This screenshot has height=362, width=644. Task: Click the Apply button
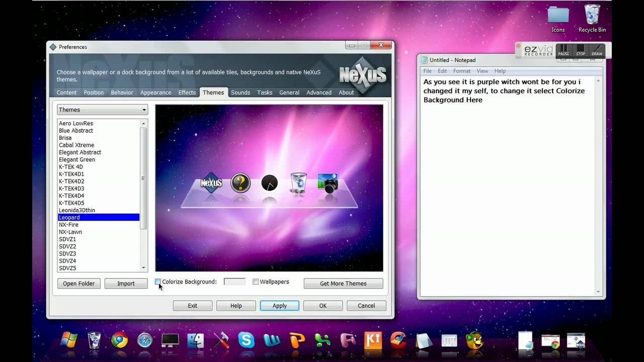[280, 306]
